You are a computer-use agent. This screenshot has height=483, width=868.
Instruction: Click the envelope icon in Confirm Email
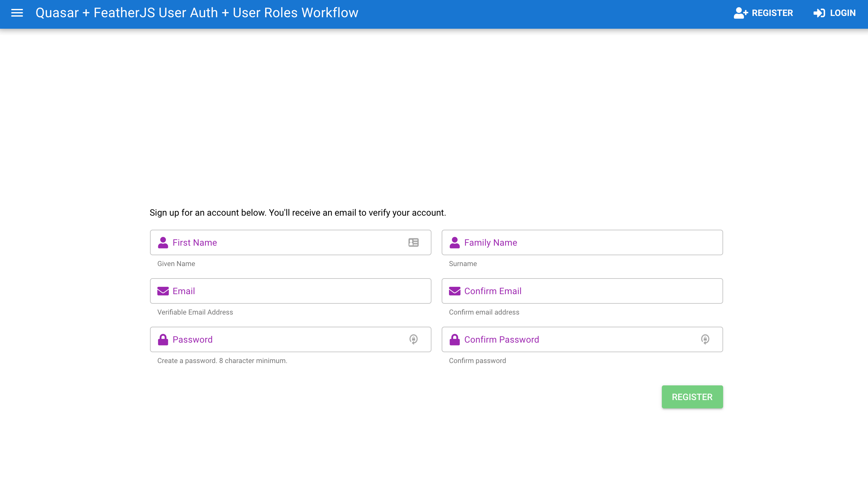point(454,291)
